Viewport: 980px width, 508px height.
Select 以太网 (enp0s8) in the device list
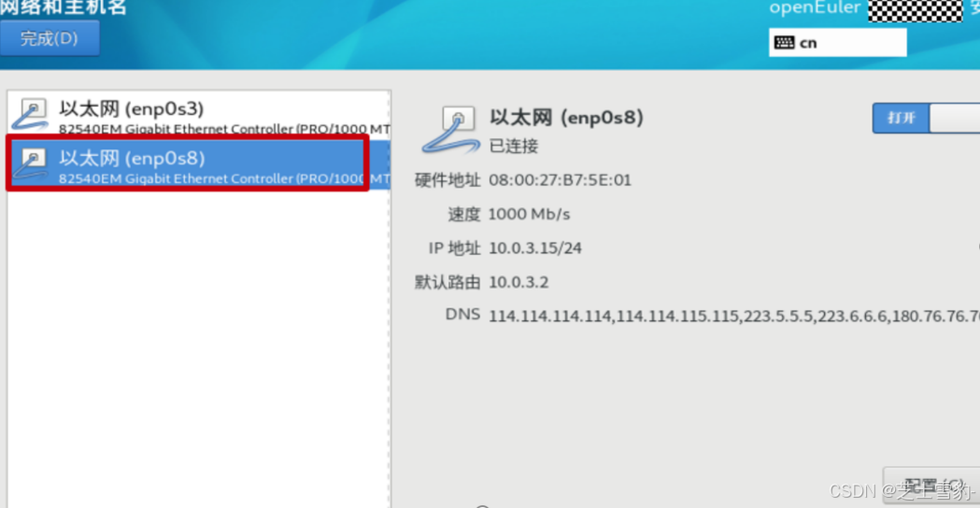point(199,163)
